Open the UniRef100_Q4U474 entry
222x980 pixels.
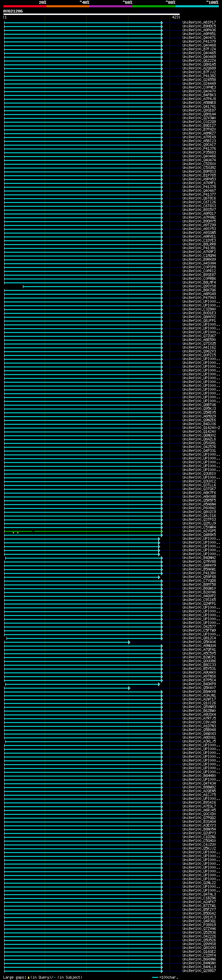(x=199, y=160)
